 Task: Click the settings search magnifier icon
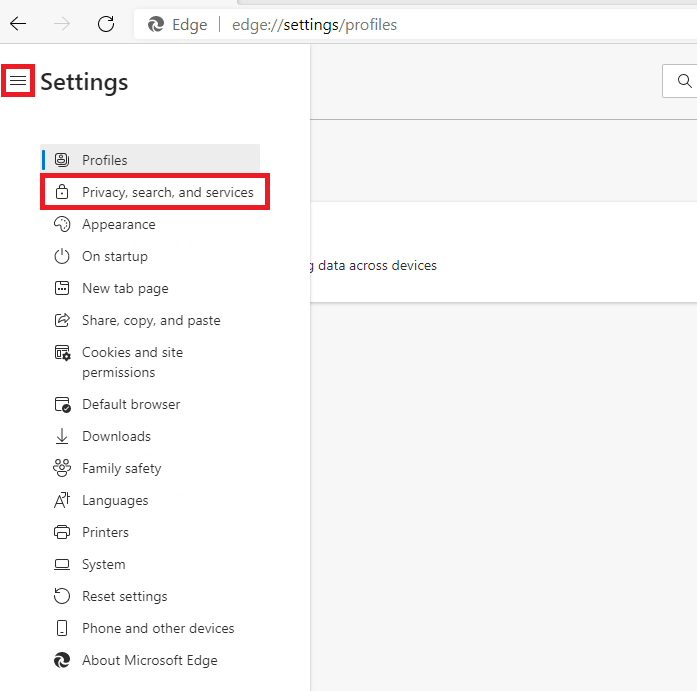[685, 81]
